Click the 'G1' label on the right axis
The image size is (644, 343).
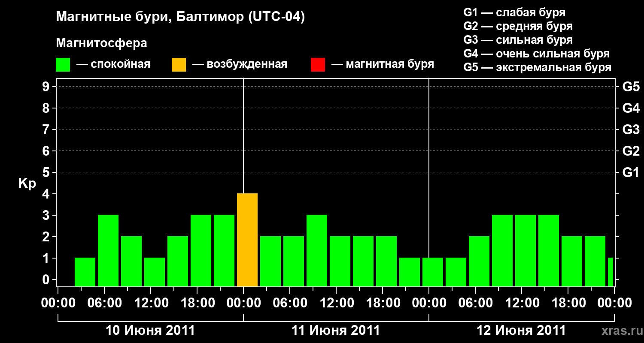click(x=631, y=172)
